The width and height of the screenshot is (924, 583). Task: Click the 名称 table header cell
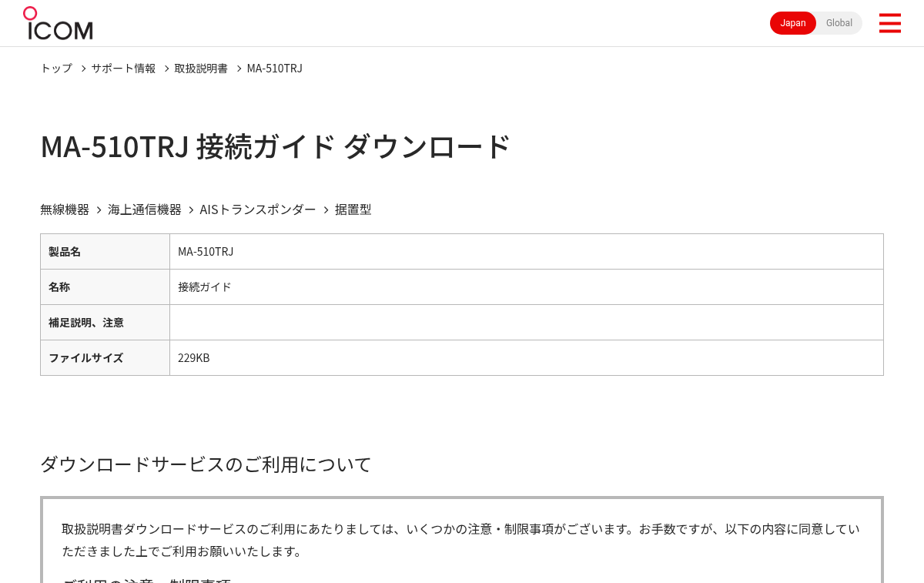(105, 287)
